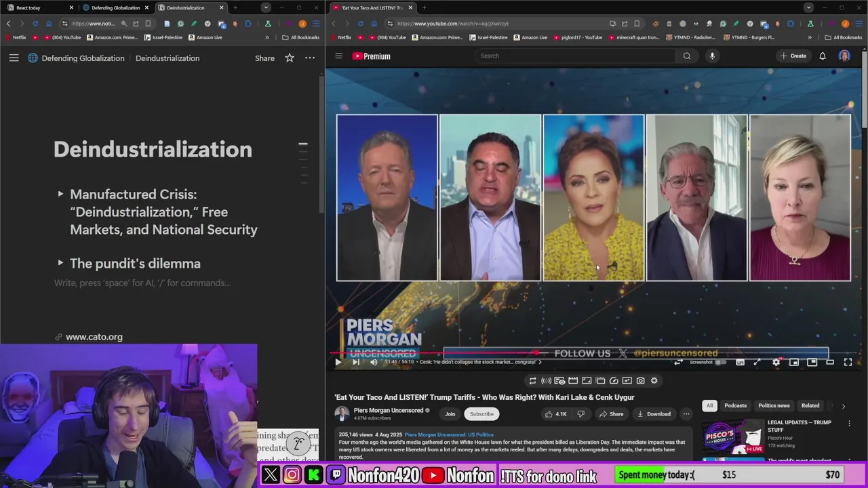This screenshot has height=488, width=868.
Task: Open the YouTube account avatar menu
Action: [844, 56]
